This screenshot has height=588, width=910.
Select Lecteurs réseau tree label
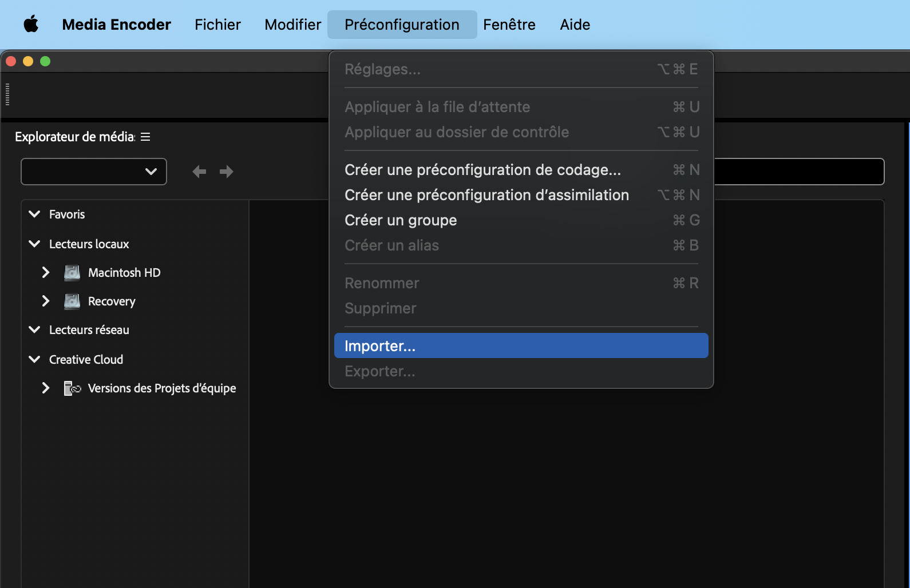point(89,330)
